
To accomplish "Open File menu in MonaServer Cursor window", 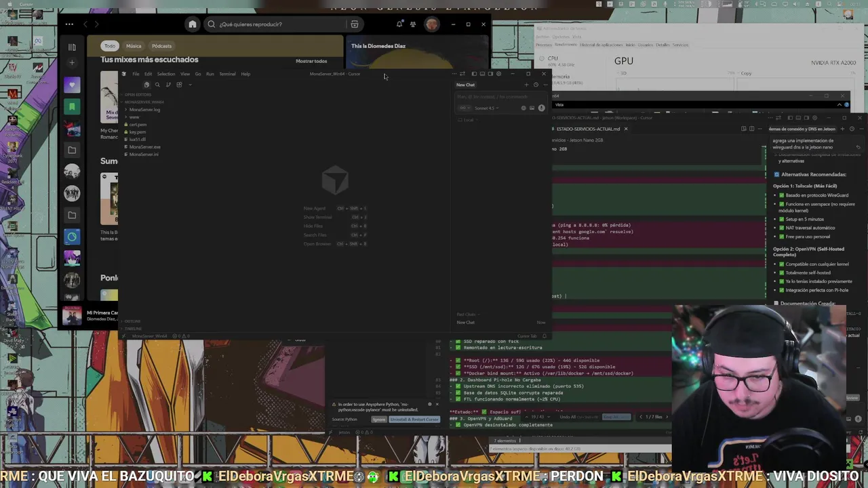I will pos(136,74).
